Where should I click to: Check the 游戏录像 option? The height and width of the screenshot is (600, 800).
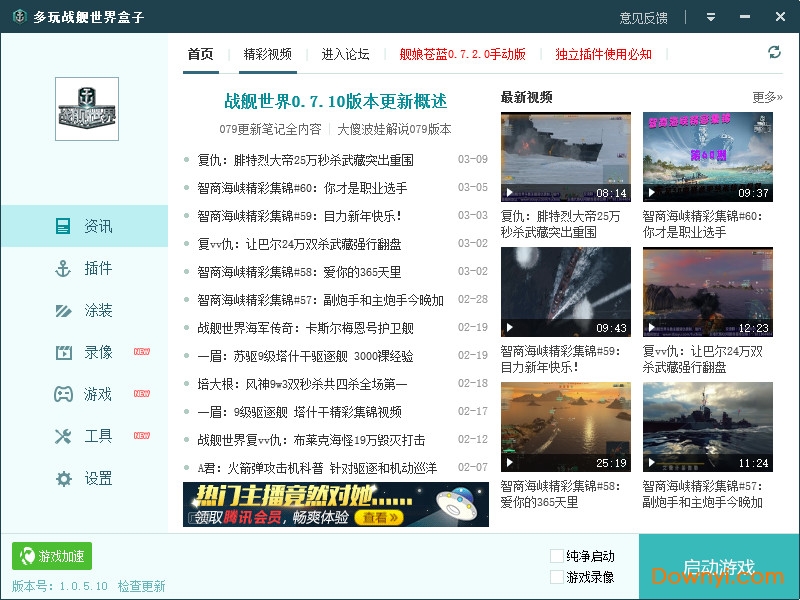[x=557, y=576]
